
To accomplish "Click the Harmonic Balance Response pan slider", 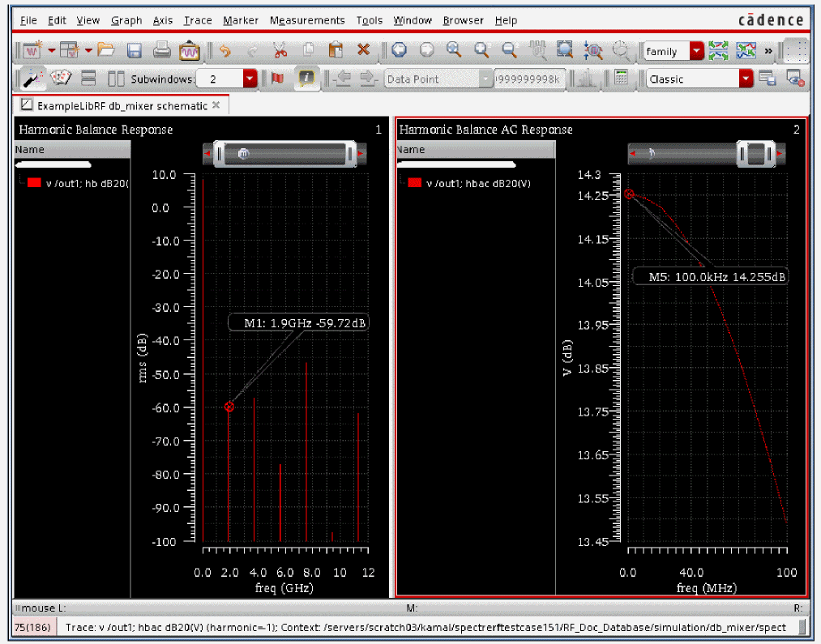I will pyautogui.click(x=284, y=154).
